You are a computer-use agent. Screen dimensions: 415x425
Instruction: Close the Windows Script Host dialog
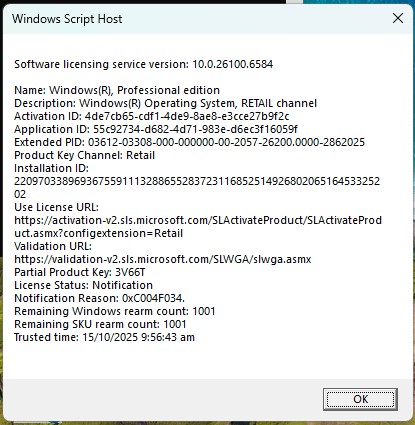(398, 18)
